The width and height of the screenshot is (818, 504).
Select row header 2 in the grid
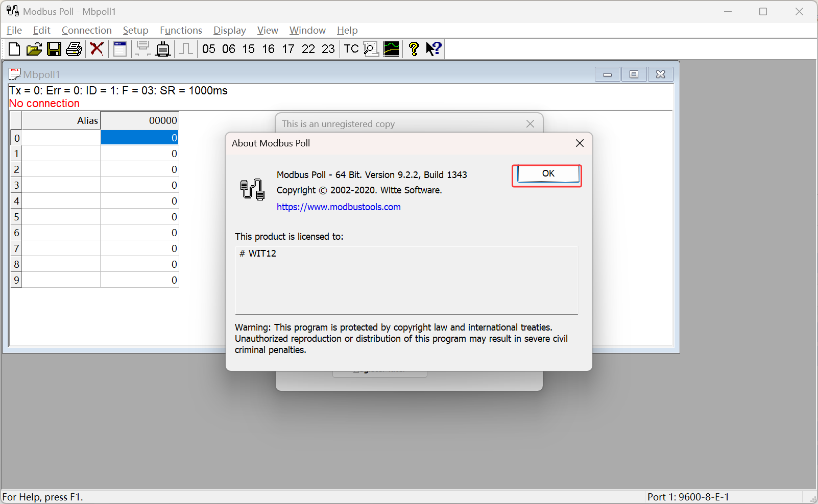16,169
